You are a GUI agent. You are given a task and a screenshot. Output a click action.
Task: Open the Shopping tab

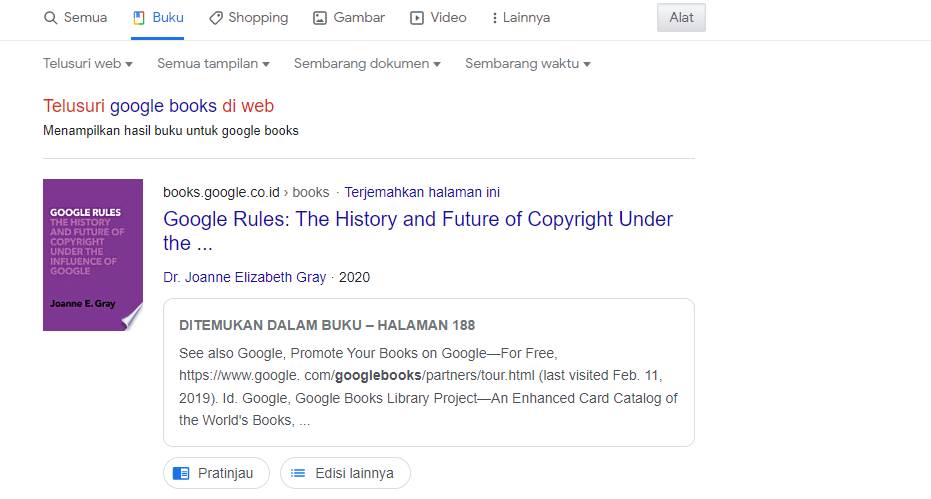248,18
